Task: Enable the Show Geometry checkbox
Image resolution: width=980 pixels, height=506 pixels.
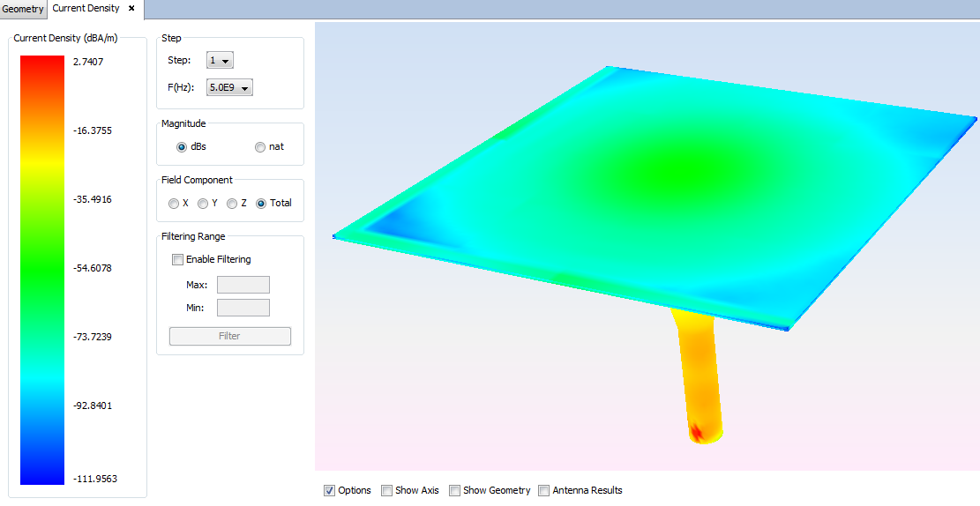Action: 455,491
